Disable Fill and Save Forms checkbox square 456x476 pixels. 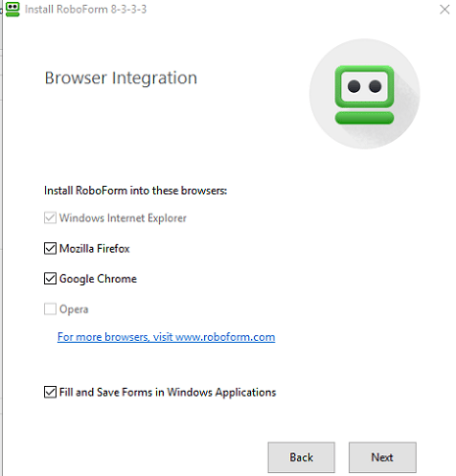[x=50, y=392]
